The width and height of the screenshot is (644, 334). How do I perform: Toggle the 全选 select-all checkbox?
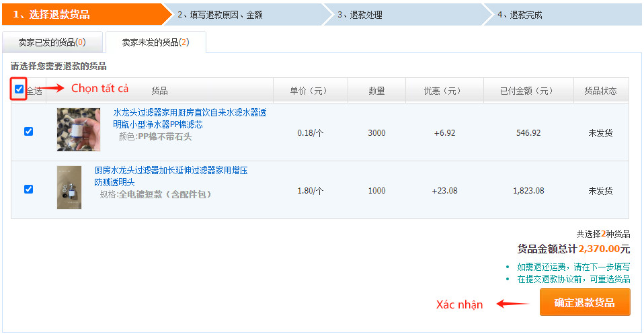[x=19, y=89]
